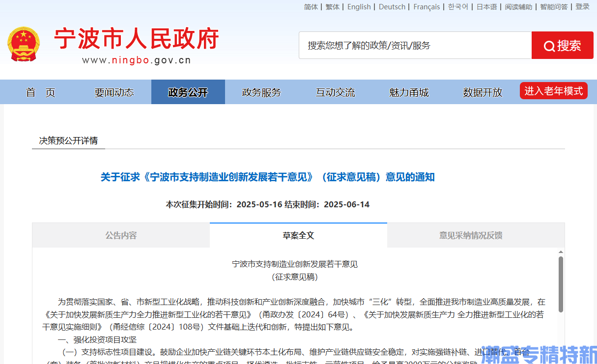Screen dimensions: 597x364
Task: Open the 数据开放 section
Action: [482, 92]
